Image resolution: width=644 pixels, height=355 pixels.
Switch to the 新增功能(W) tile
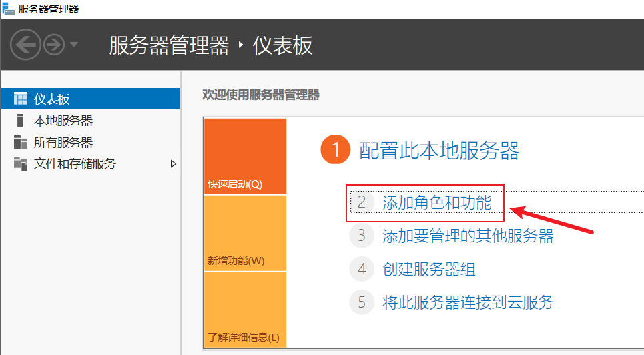(x=245, y=233)
